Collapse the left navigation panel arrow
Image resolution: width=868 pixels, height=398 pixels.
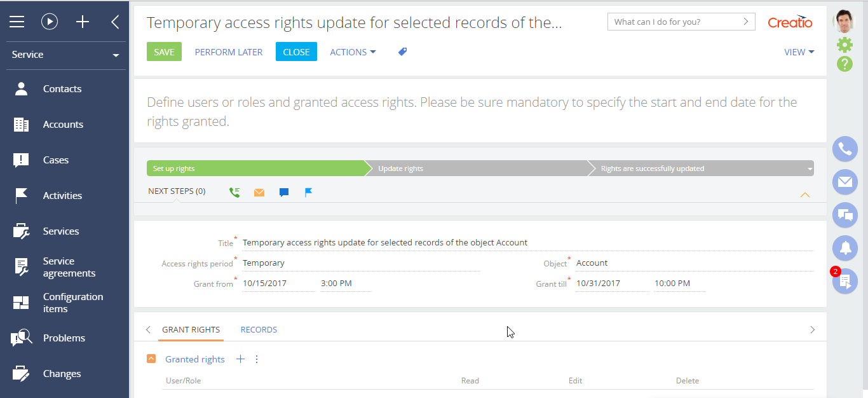(115, 22)
